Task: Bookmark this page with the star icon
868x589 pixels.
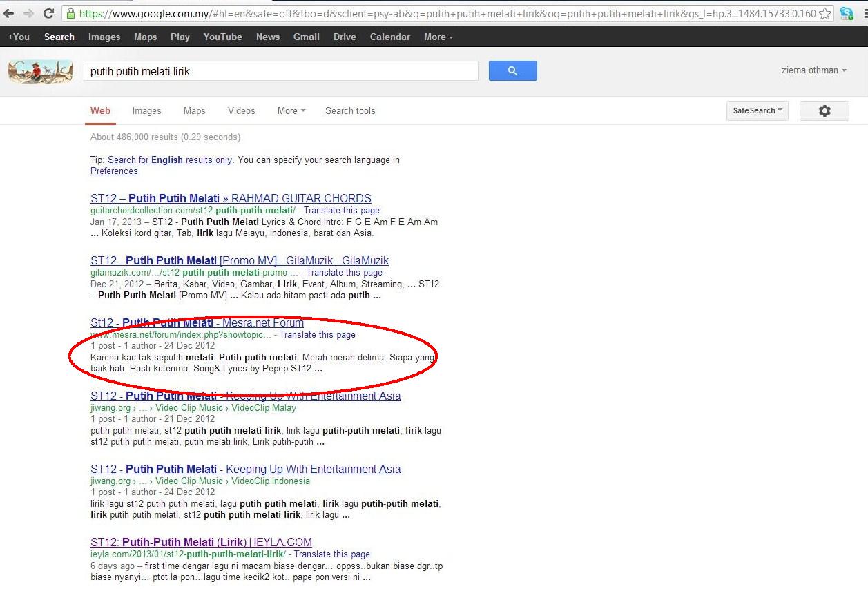Action: (x=825, y=13)
